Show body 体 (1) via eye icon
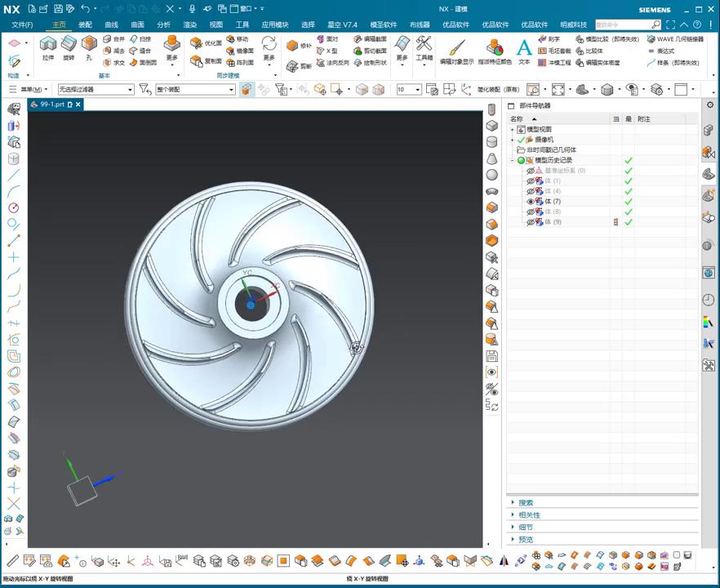The image size is (720, 588). 531,181
